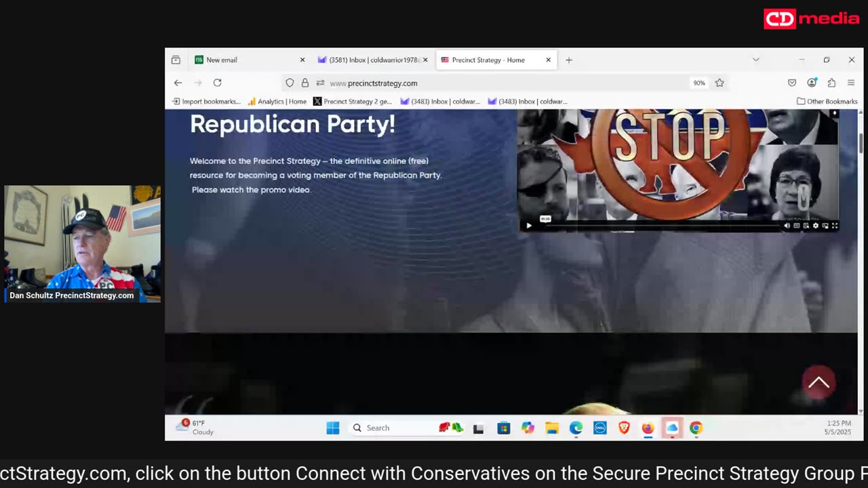
Task: Expand the list all tabs dropdown
Action: pos(755,60)
